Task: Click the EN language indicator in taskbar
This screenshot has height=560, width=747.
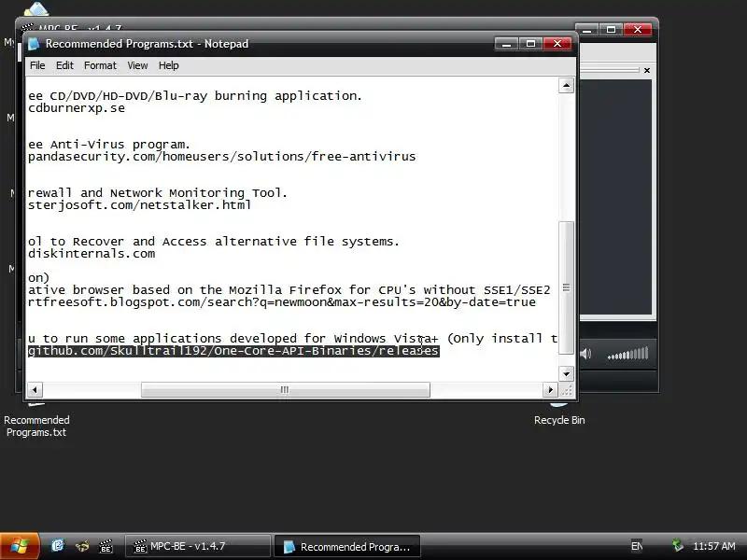Action: pyautogui.click(x=637, y=546)
